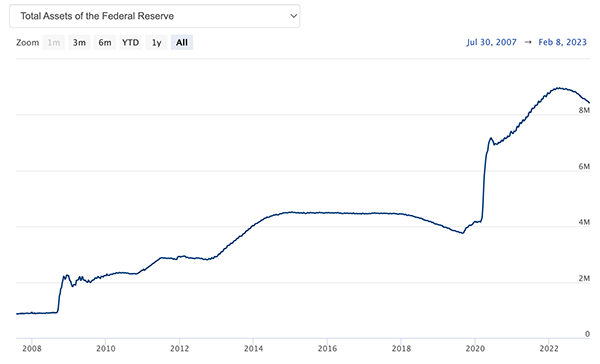The width and height of the screenshot is (600, 364).
Task: Click the Zoom label text
Action: (28, 42)
